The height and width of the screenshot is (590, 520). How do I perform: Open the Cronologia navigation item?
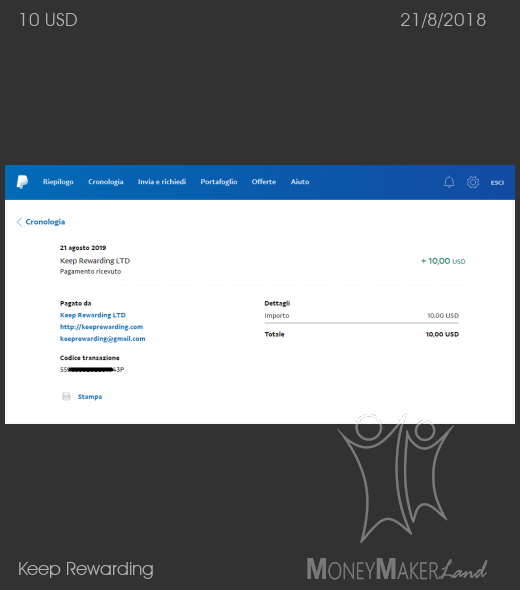click(106, 182)
